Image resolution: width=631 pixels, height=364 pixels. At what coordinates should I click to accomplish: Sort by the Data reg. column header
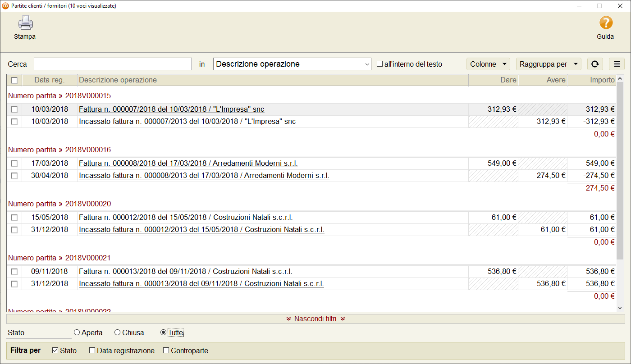[x=49, y=80]
